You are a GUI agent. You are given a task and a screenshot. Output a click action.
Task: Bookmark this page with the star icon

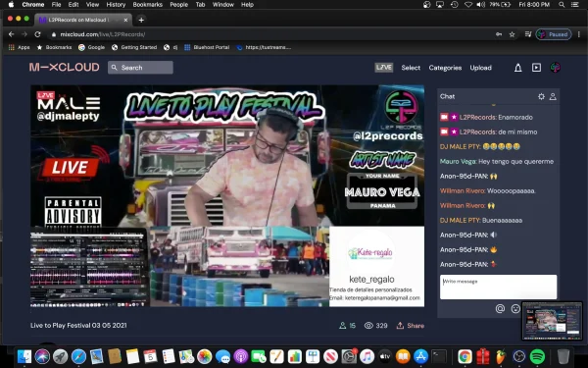click(x=512, y=34)
